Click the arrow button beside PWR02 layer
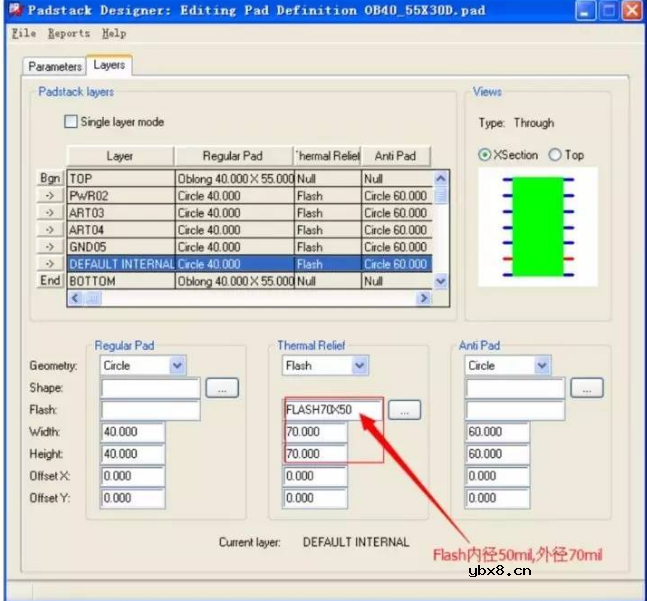The height and width of the screenshot is (601, 647). click(x=50, y=196)
